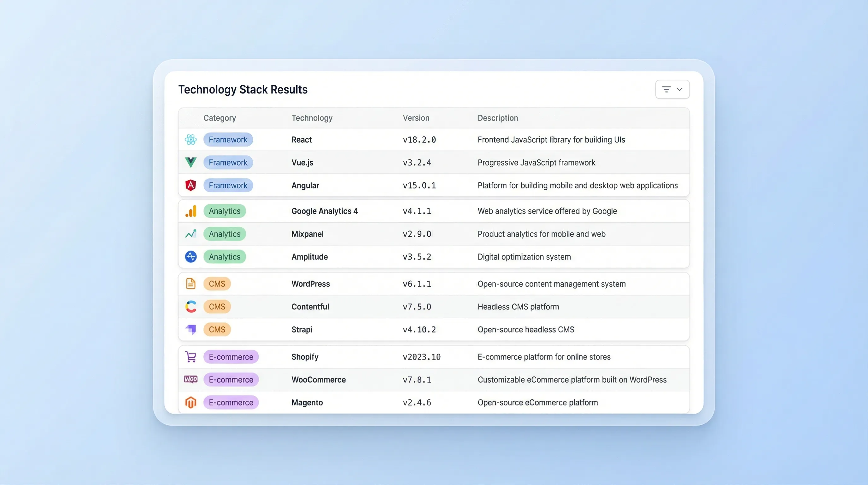Sort by the Version column header
868x485 pixels.
click(x=416, y=118)
